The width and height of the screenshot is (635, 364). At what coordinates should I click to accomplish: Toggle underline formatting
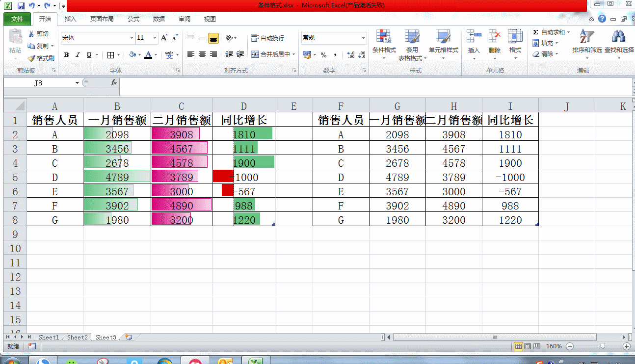click(x=89, y=55)
